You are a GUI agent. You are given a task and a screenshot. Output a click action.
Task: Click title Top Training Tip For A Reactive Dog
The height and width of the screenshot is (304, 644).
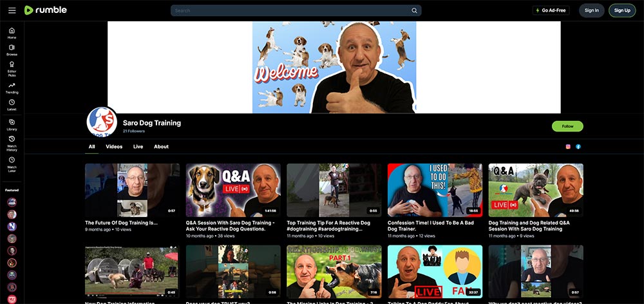tap(328, 225)
